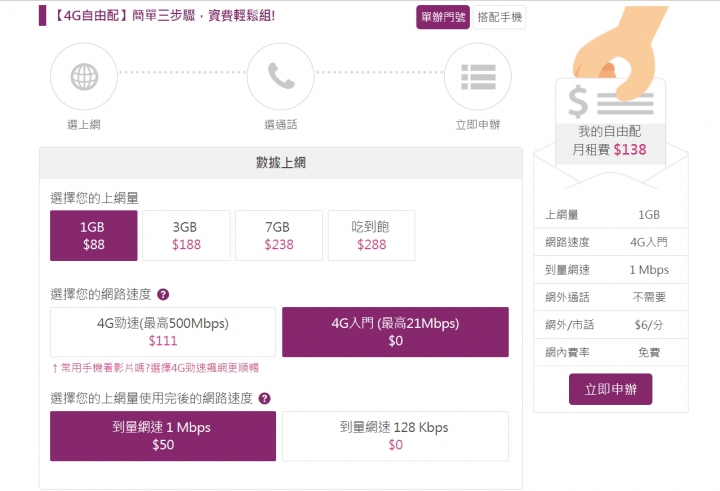
Task: Choose 吃到飽 $288 unlimited data option
Action: 371,235
